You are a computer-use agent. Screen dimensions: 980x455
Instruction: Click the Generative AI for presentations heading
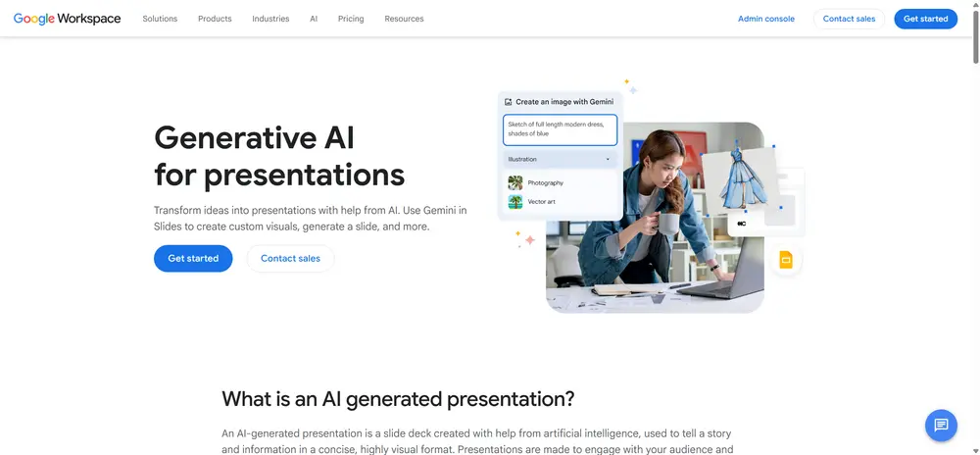click(x=279, y=156)
